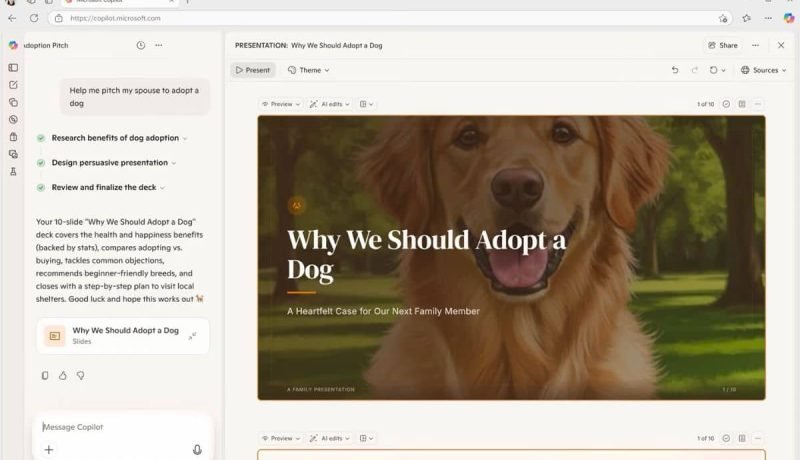This screenshot has width=800, height=460.
Task: Open the Sources dropdown
Action: (x=763, y=70)
